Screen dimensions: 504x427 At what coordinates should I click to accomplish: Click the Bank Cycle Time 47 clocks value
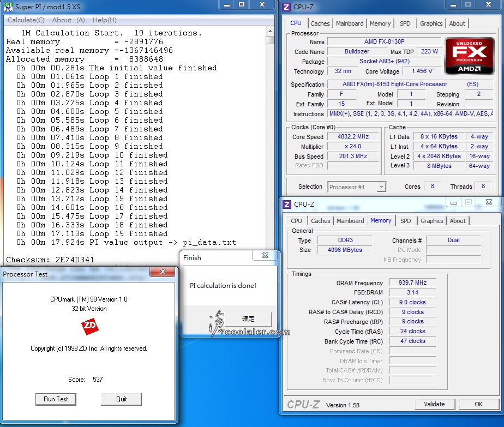click(412, 341)
